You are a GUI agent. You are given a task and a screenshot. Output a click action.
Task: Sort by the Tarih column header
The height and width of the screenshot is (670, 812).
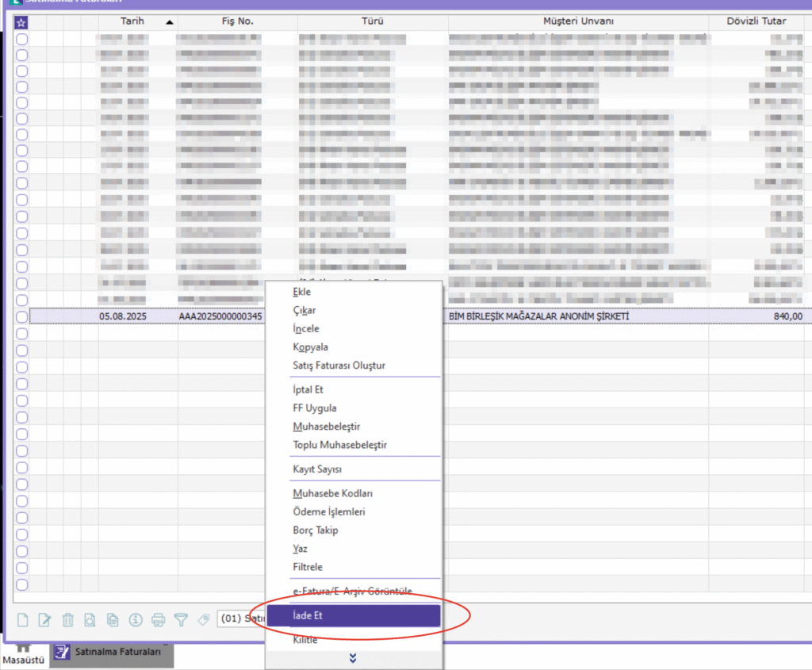(132, 21)
